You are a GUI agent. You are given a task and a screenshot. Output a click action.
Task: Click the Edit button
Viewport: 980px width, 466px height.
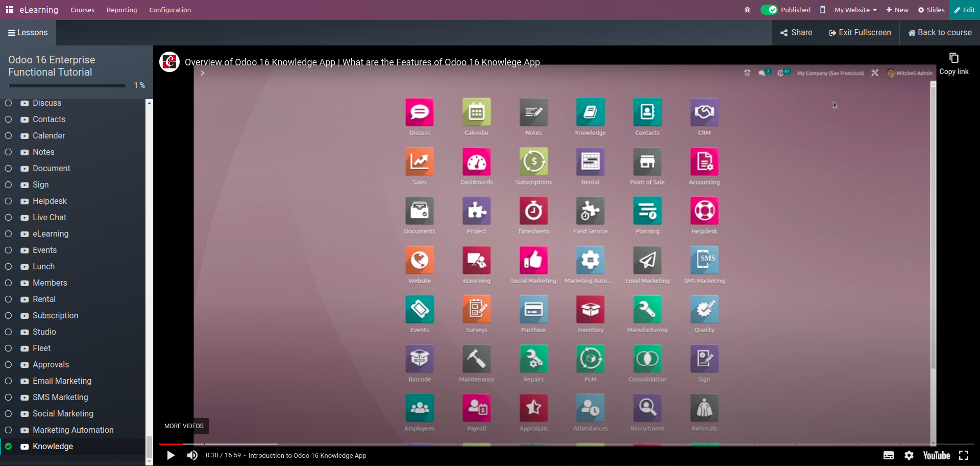coord(965,10)
